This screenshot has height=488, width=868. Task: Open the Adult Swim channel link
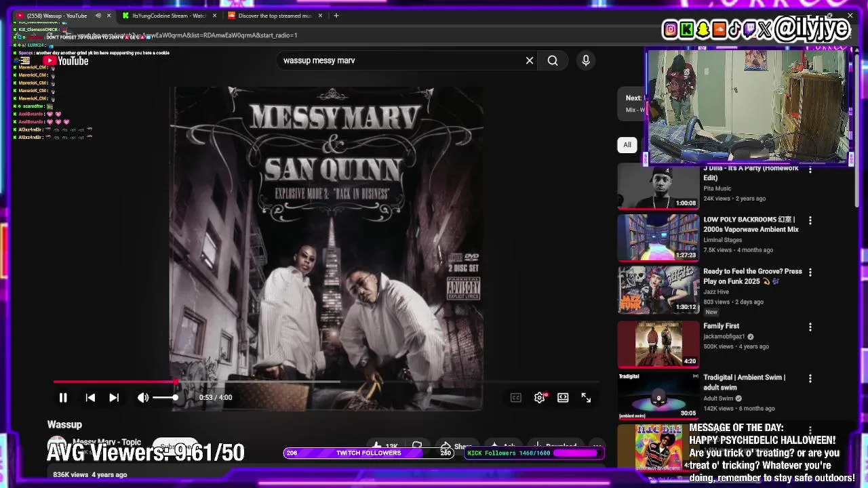click(x=718, y=399)
